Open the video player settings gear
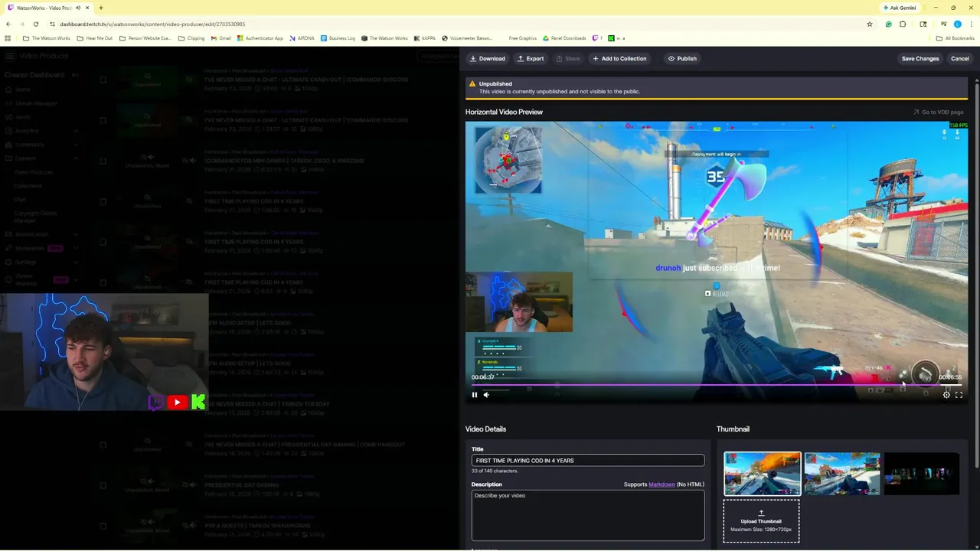Image resolution: width=980 pixels, height=551 pixels. point(946,395)
